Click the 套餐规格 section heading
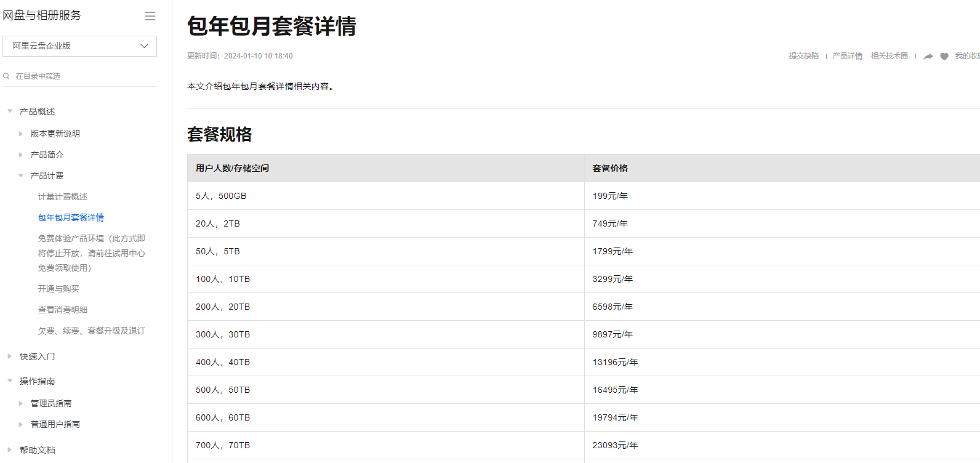Image resolution: width=980 pixels, height=463 pixels. (x=220, y=134)
